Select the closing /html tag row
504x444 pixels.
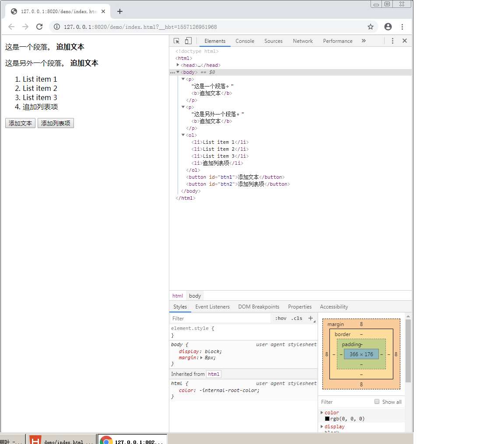[185, 198]
